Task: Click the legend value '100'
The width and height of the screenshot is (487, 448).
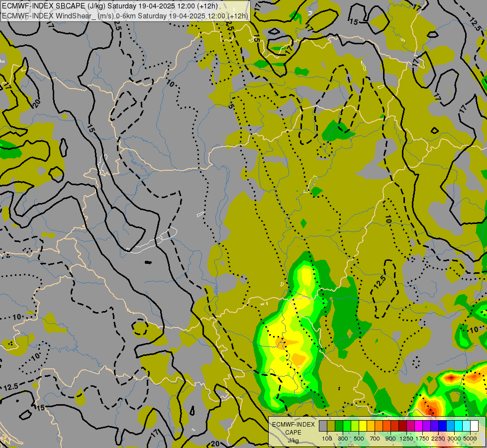Action: click(327, 439)
